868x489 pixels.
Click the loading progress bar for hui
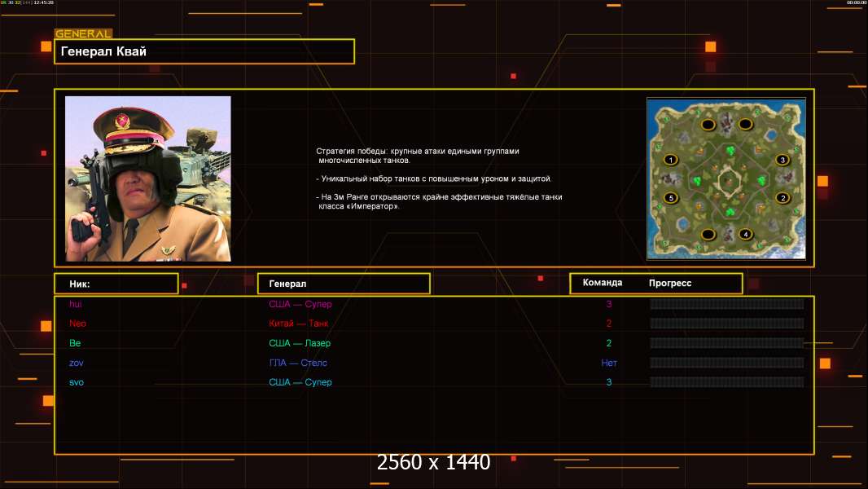click(x=726, y=304)
